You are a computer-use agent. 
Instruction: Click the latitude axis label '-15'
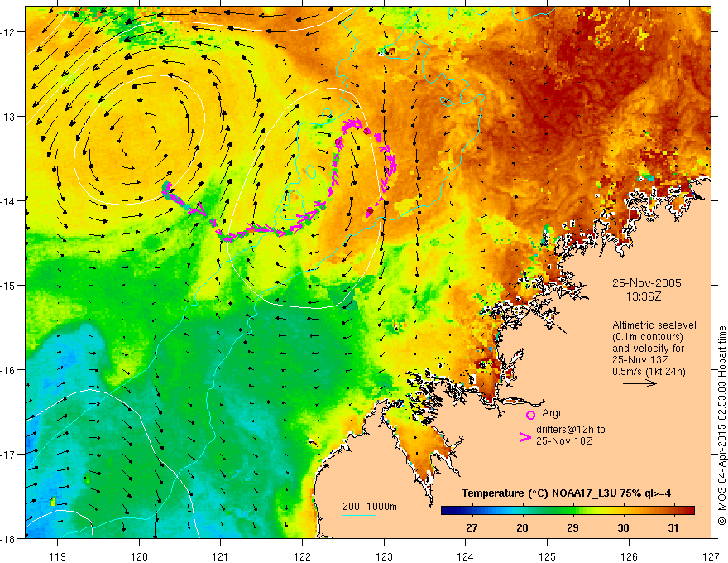tap(8, 285)
